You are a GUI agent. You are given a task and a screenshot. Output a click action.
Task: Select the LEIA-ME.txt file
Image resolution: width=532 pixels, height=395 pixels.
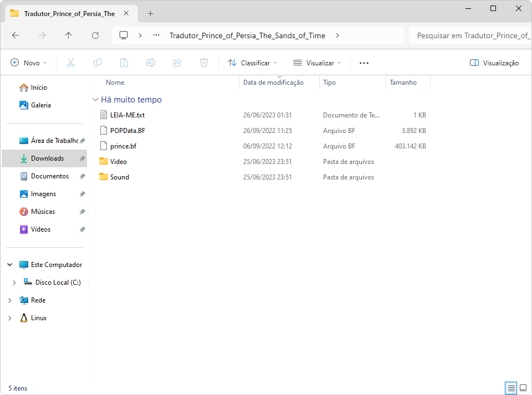(262, 115)
